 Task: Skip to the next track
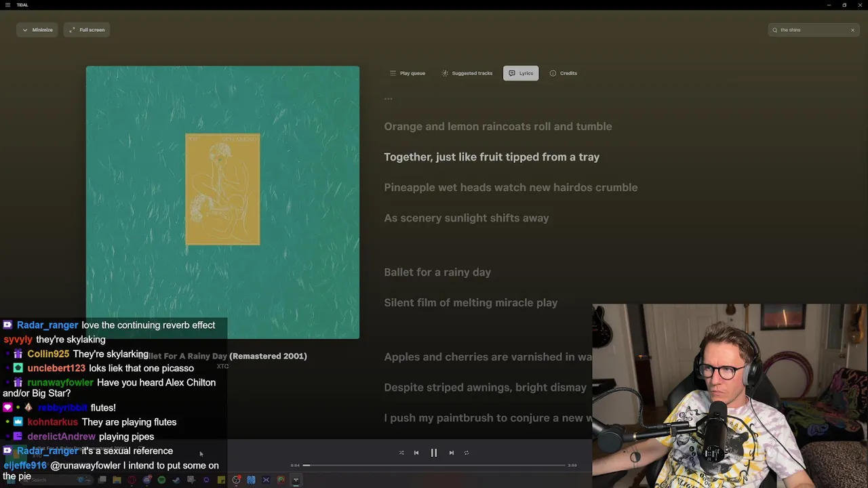click(x=452, y=453)
